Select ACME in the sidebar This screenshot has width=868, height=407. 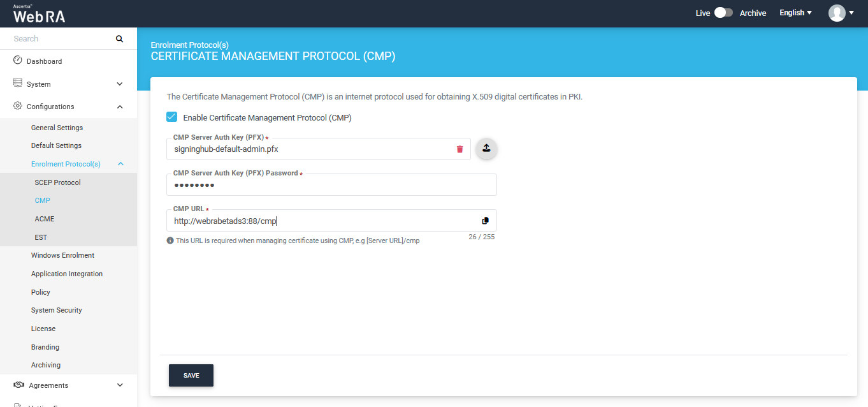45,219
